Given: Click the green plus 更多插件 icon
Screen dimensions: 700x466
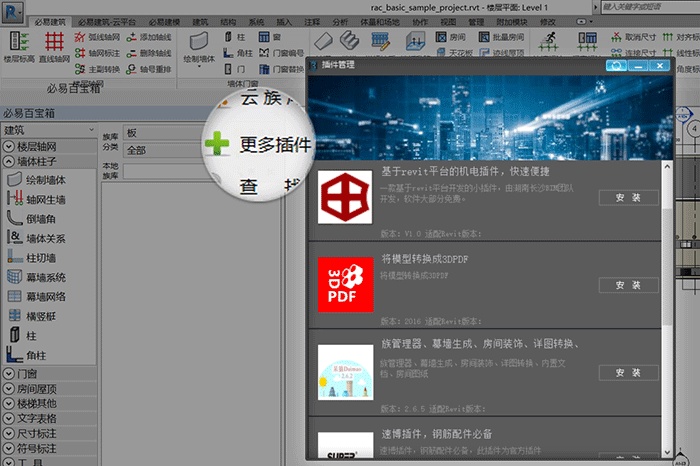Looking at the screenshot, I should (x=217, y=144).
